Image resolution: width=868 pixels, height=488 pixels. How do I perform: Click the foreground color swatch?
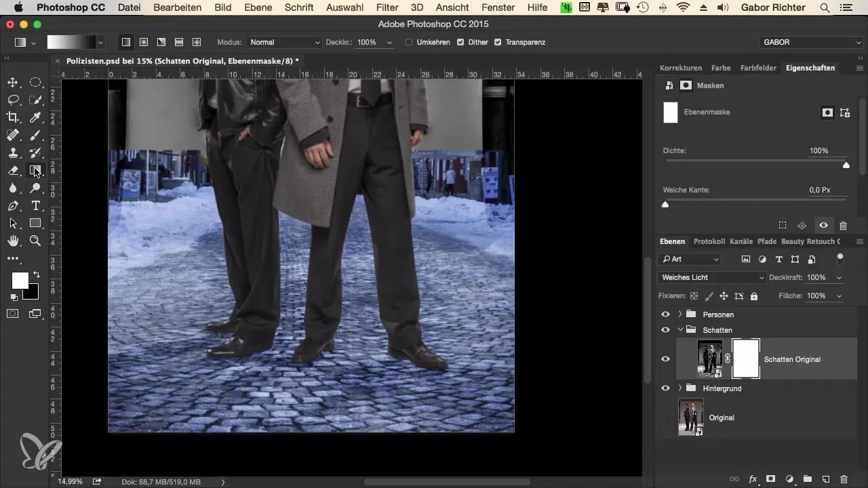(x=20, y=281)
